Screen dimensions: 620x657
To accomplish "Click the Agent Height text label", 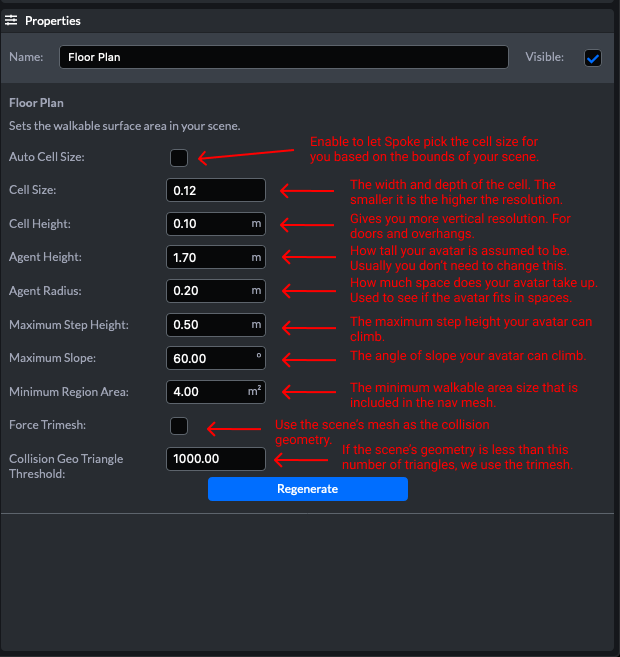I will coord(45,257).
